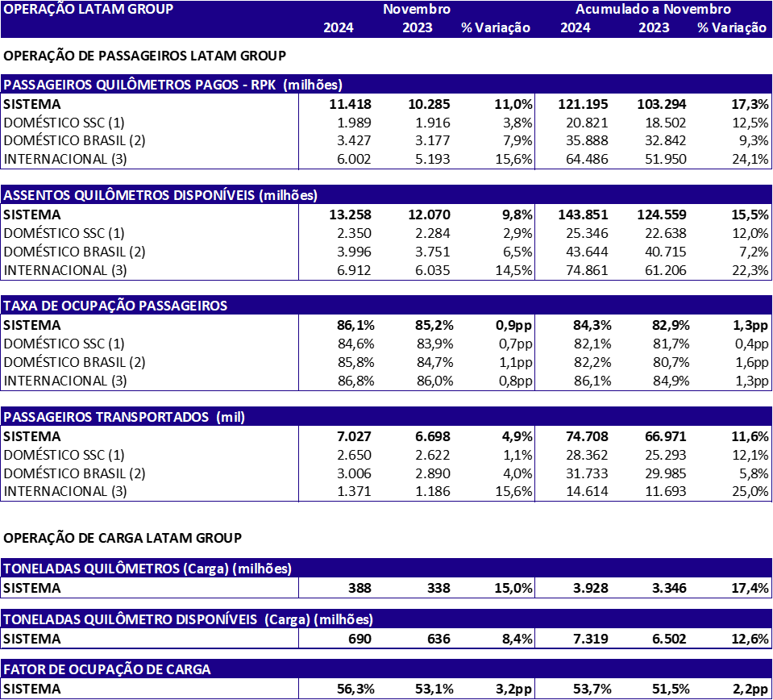Select the PASSAGEIROS TRANSPORTADOS (mil) heading
This screenshot has height=700, width=773.
(124, 417)
